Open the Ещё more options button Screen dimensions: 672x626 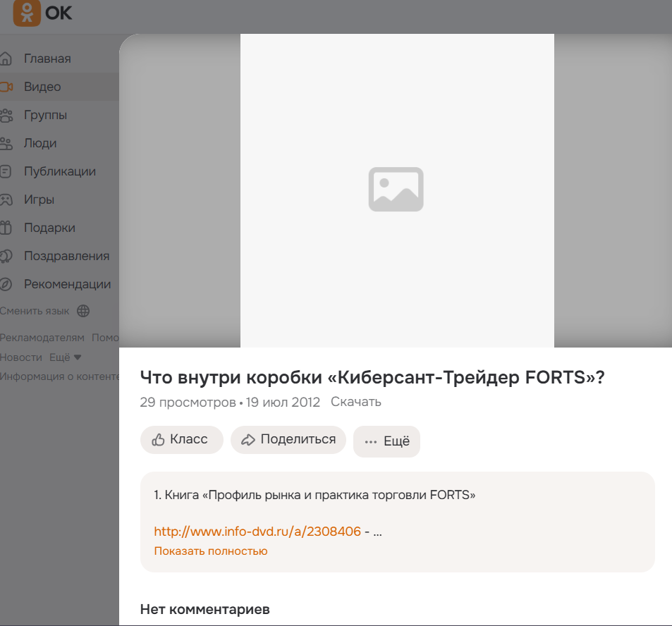386,441
